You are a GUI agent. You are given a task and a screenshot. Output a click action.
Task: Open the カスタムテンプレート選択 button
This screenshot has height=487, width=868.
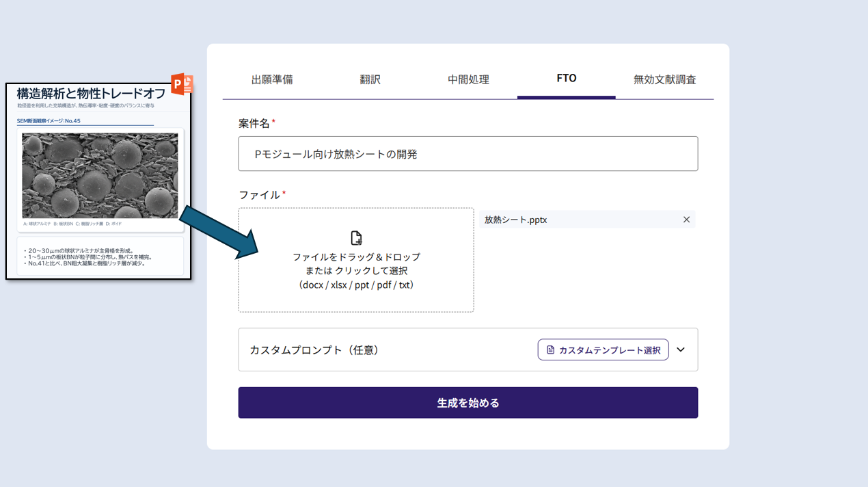coord(603,350)
